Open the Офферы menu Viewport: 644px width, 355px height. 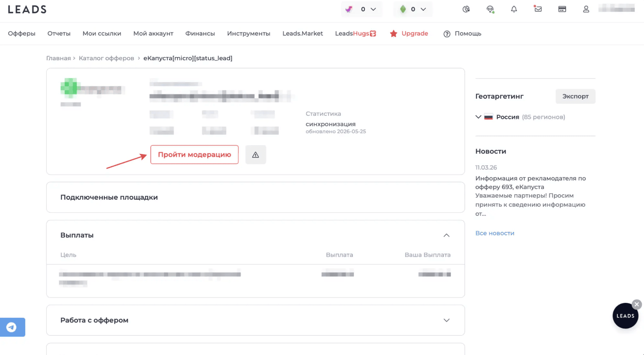(22, 34)
